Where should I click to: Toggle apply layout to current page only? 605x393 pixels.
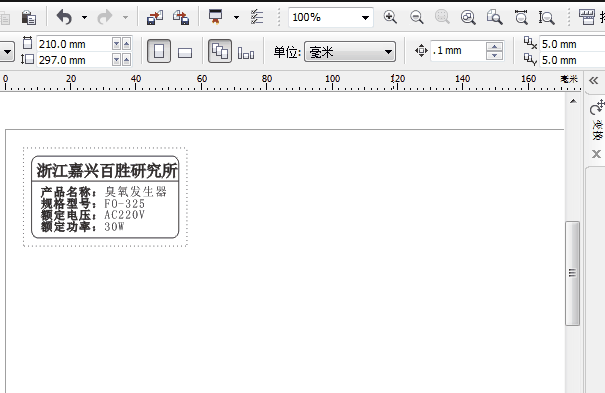coord(246,53)
